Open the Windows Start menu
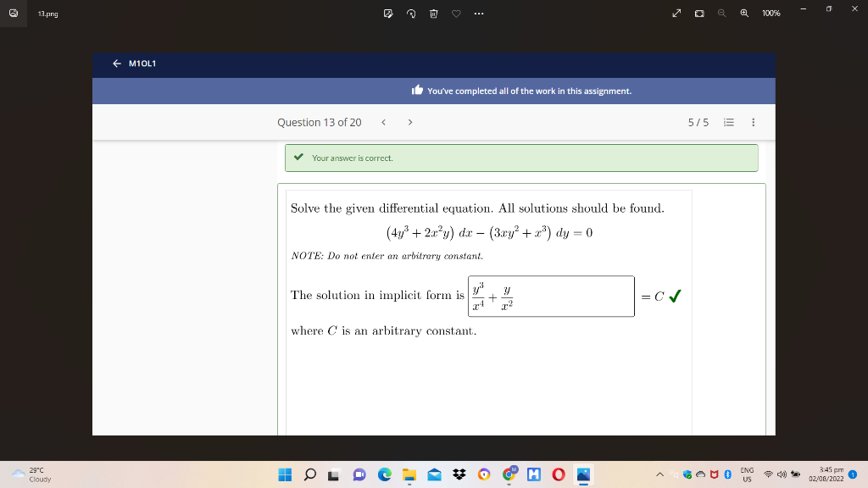This screenshot has width=868, height=488. tap(285, 474)
